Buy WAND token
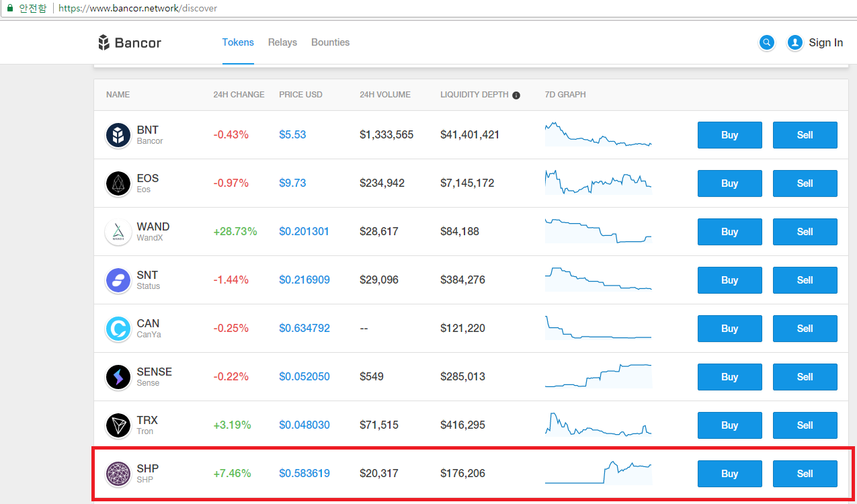This screenshot has width=857, height=504. point(730,232)
